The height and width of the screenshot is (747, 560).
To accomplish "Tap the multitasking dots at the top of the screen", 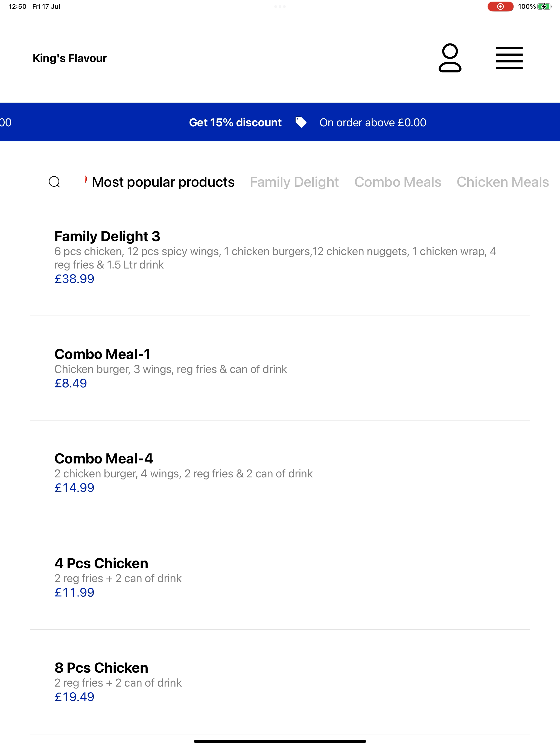I will coord(280,6).
